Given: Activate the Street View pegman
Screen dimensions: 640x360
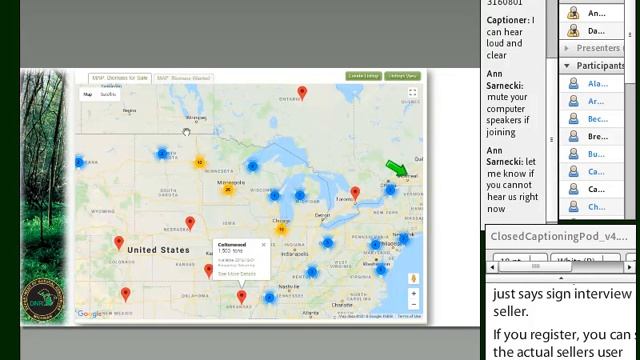Looking at the screenshot, I should coord(413,278).
